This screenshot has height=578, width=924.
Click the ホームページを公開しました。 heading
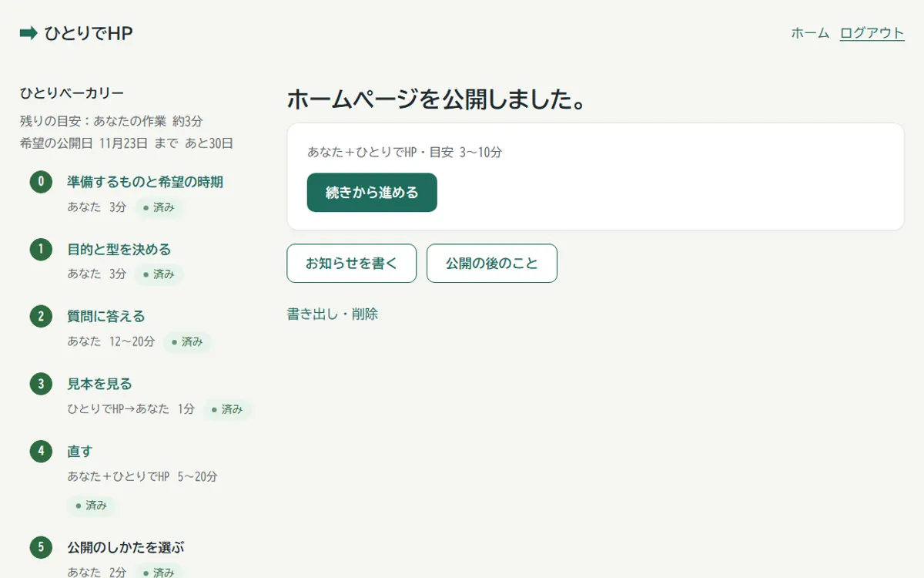[x=439, y=99]
